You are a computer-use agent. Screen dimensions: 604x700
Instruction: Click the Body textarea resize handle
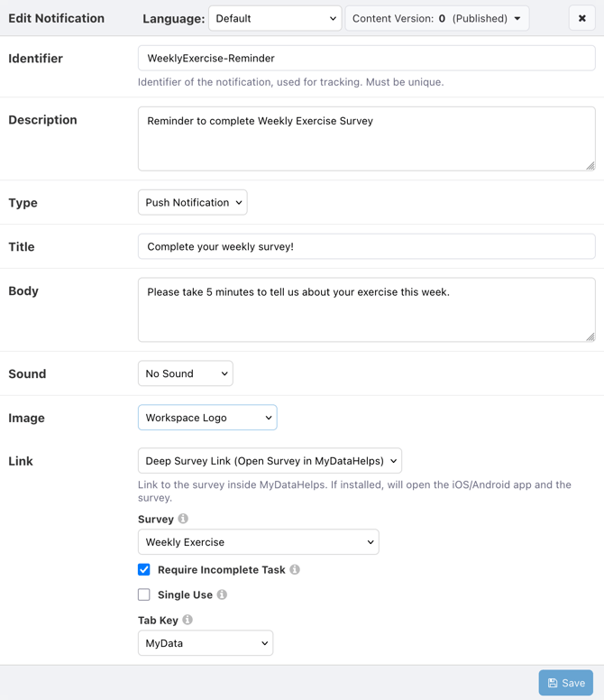click(x=590, y=337)
